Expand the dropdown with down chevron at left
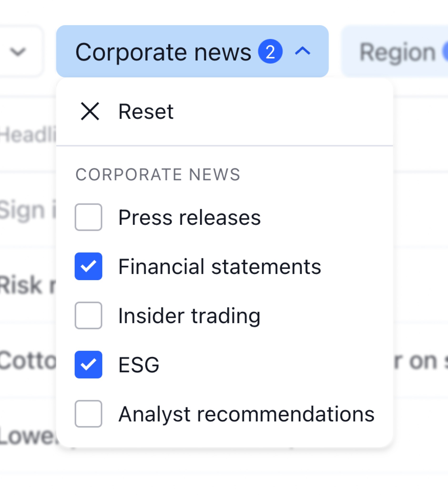The height and width of the screenshot is (495, 448). tap(18, 51)
